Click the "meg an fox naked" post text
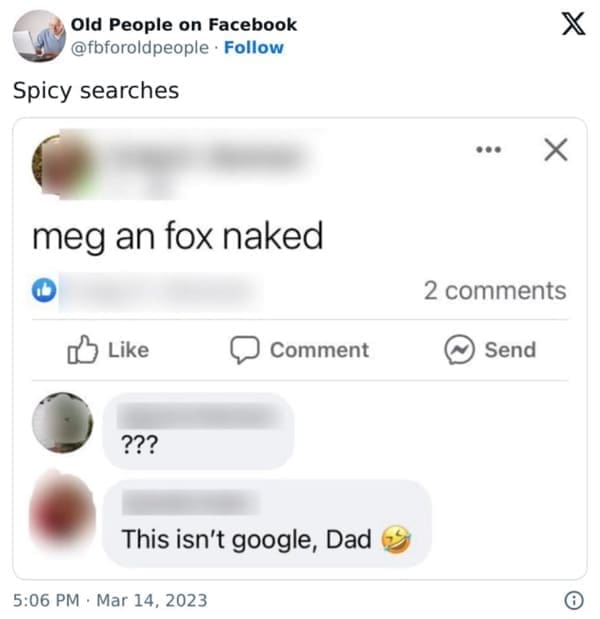 point(178,236)
